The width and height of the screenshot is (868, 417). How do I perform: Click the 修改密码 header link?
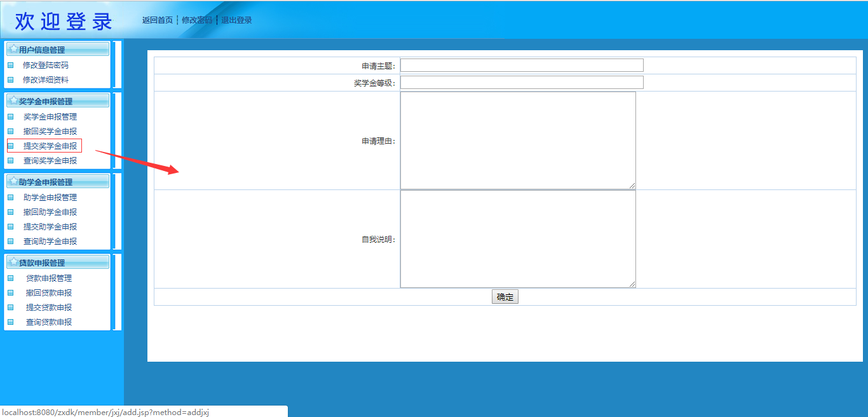[x=197, y=20]
